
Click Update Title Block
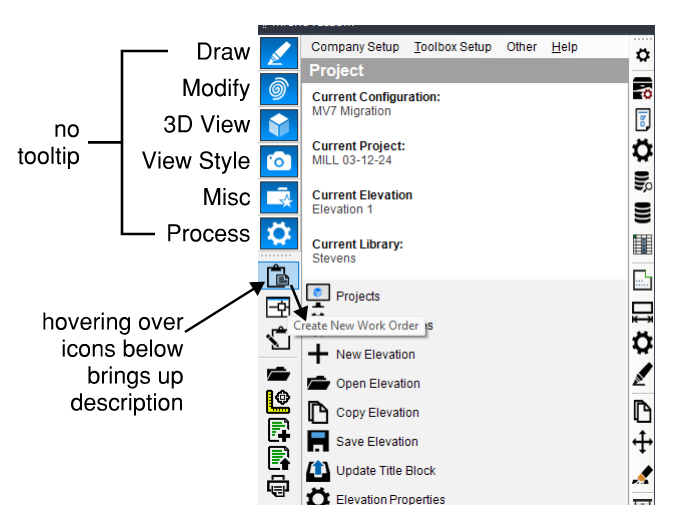(x=371, y=470)
